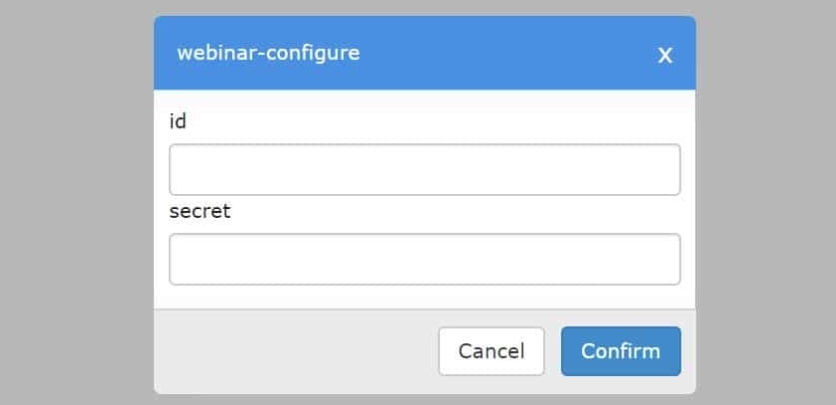836x405 pixels.
Task: Click the white X in the title bar
Action: pyautogui.click(x=665, y=55)
